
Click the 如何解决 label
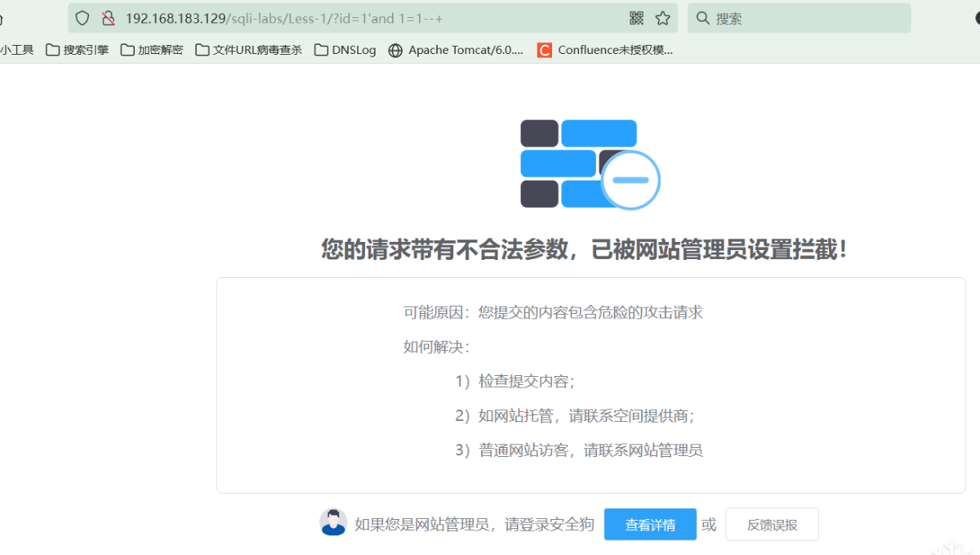click(437, 347)
